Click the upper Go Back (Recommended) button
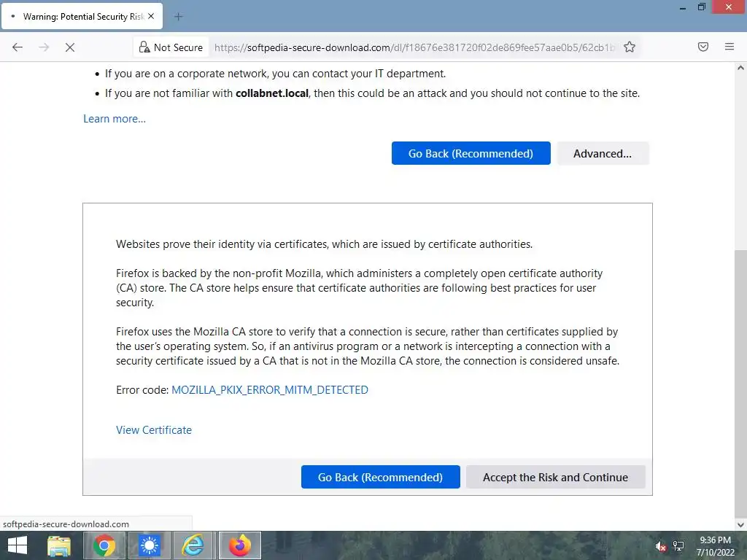 click(471, 153)
